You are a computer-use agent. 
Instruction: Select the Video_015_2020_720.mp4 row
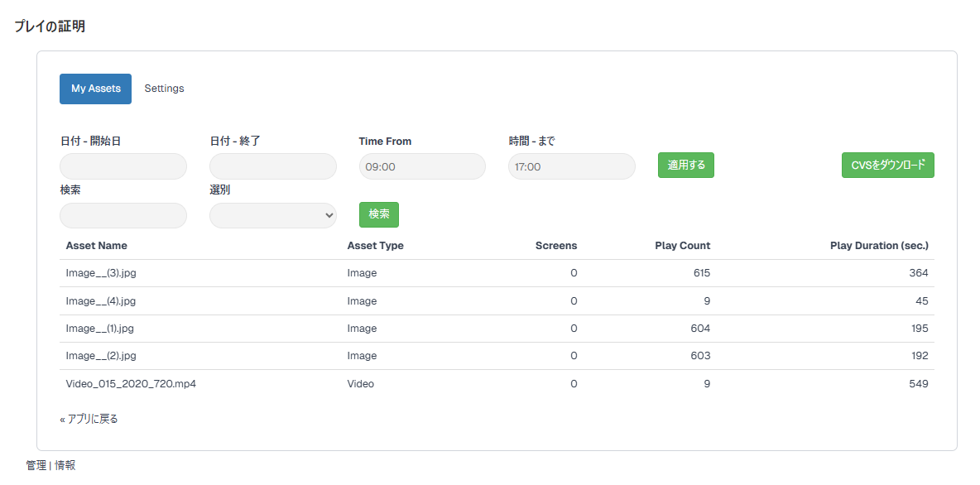pyautogui.click(x=497, y=384)
